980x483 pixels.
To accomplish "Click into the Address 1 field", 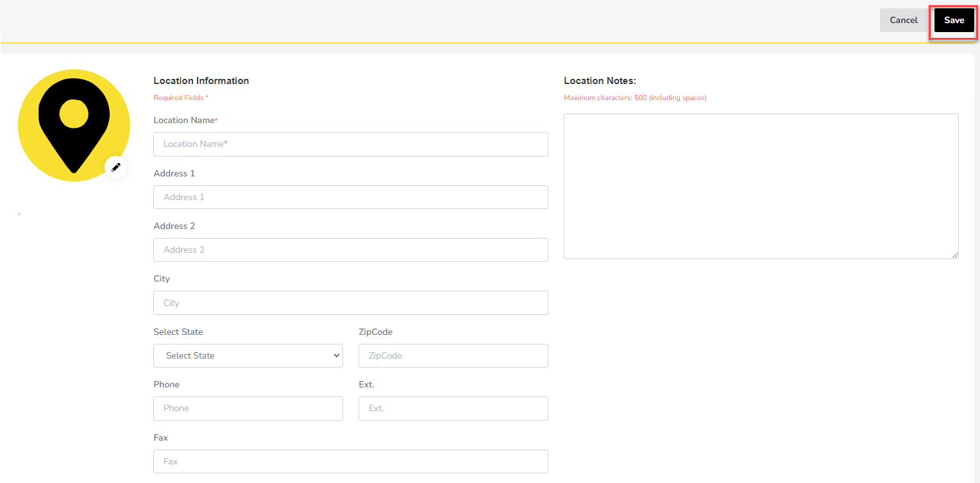I will (350, 198).
